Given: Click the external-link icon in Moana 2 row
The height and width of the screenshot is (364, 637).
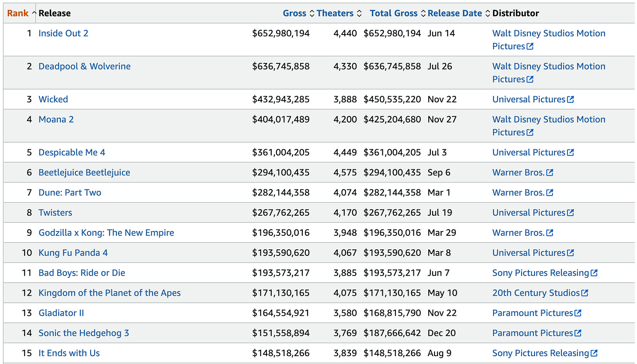Looking at the screenshot, I should point(530,133).
